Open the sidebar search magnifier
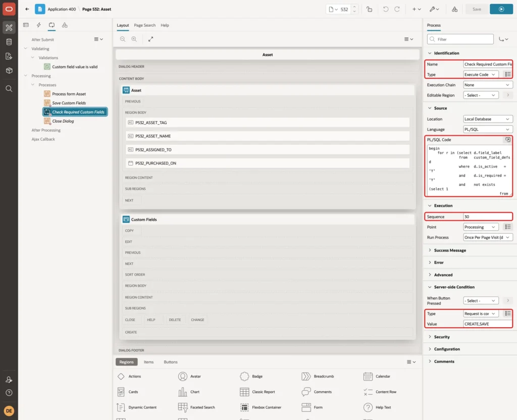The height and width of the screenshot is (420, 517). point(9,89)
